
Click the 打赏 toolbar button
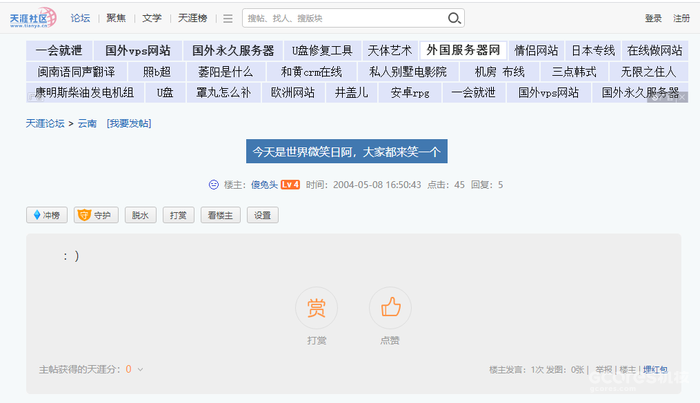(x=179, y=215)
